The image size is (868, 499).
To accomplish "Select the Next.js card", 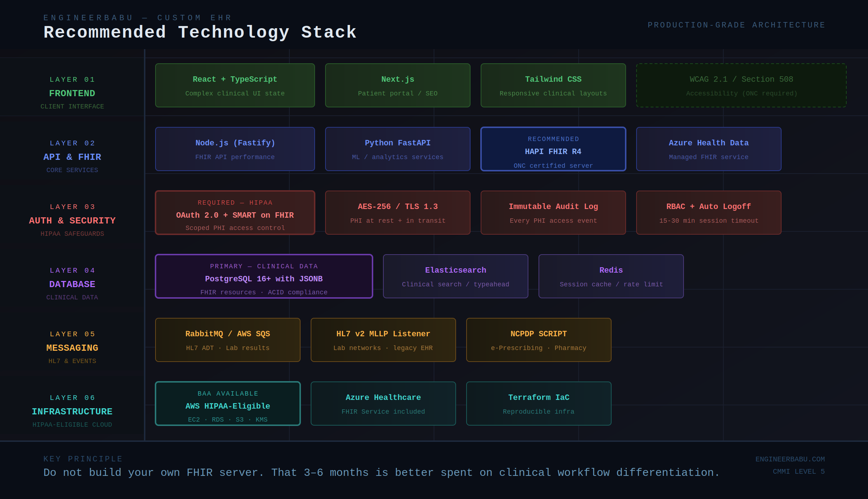I will 398,85.
